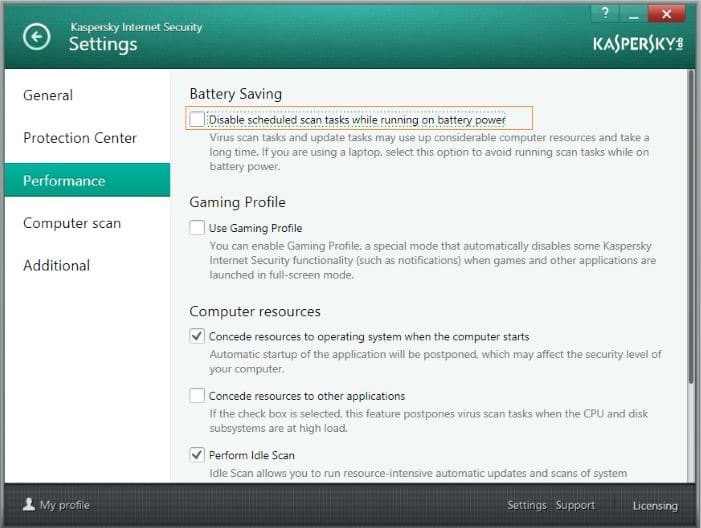
Task: Enable Disable scheduled scan tasks on battery
Action: pos(197,119)
